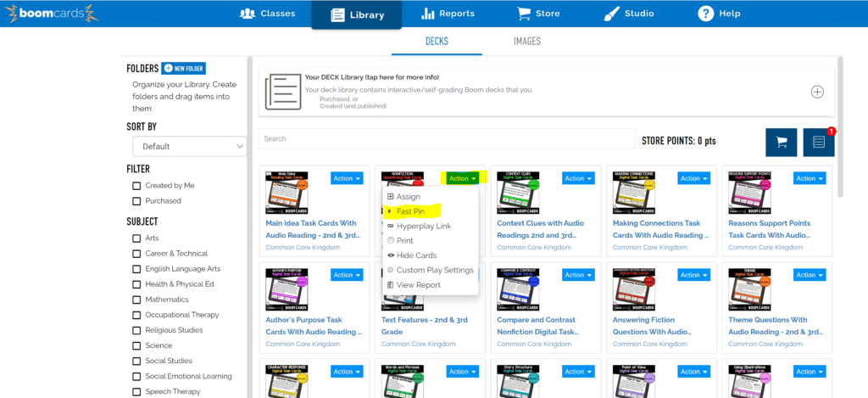868x398 pixels.
Task: Switch to the Images tab
Action: [x=527, y=42]
